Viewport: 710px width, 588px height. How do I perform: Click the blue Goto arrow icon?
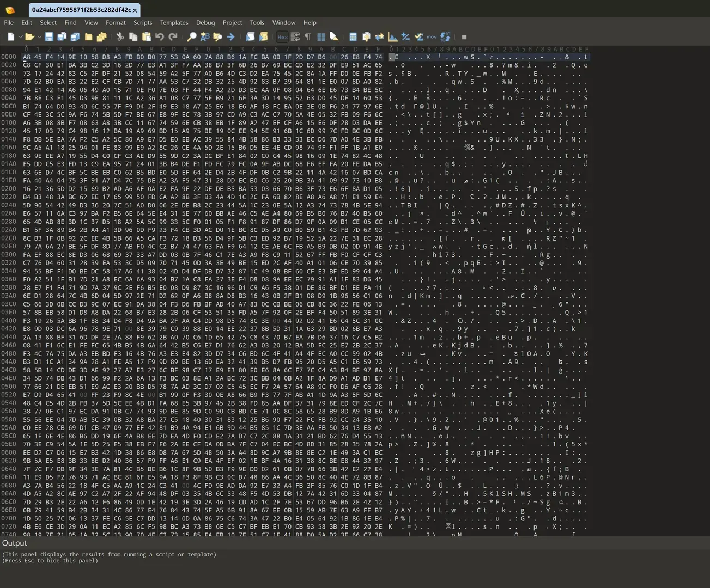230,37
